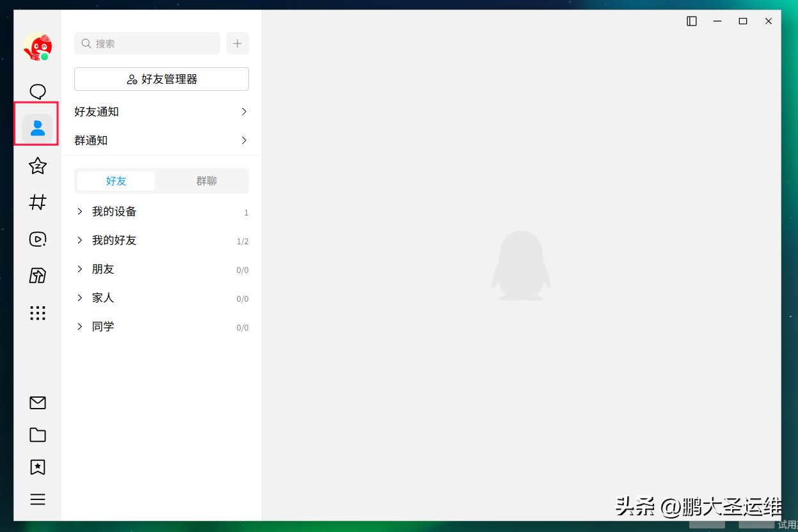Viewport: 798px width, 532px height.
Task: Switch to the 好友 tab
Action: click(116, 181)
